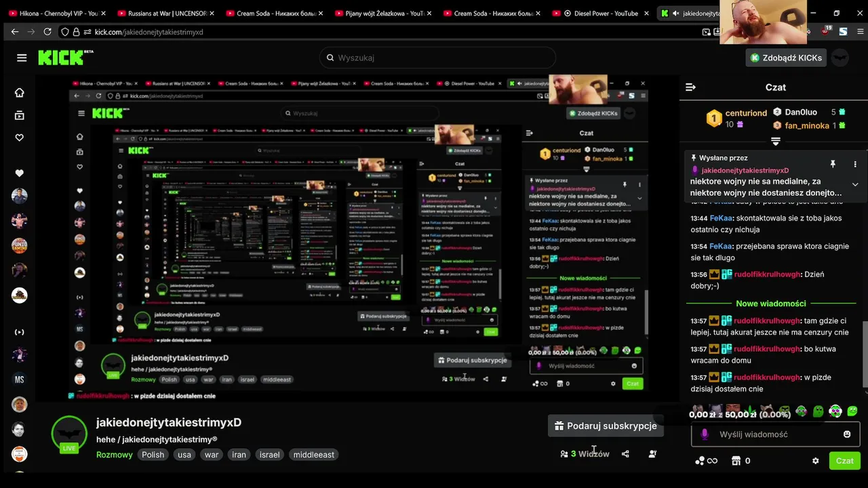This screenshot has height=488, width=868.
Task: Open the first followed channel avatar in sidebar
Action: point(19,196)
